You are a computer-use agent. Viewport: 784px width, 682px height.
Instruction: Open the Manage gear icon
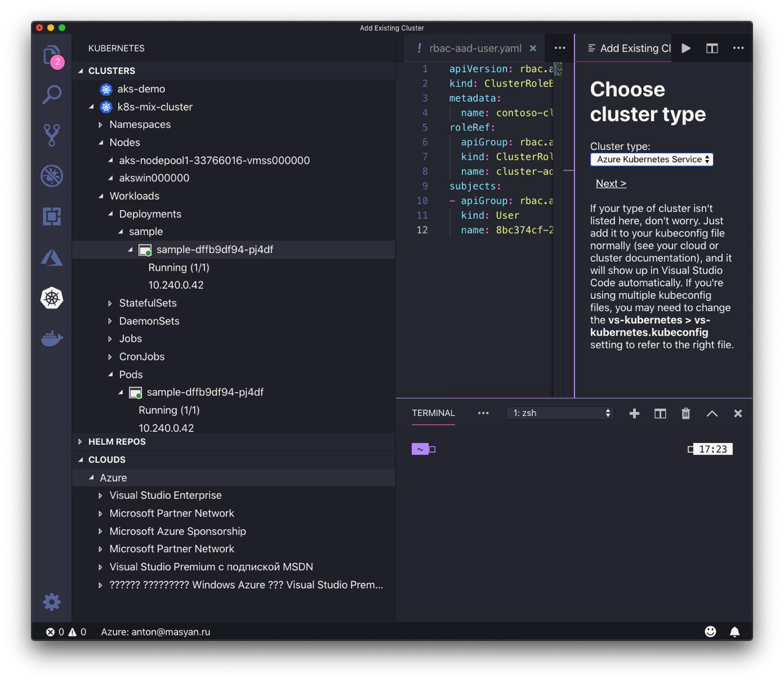[51, 602]
